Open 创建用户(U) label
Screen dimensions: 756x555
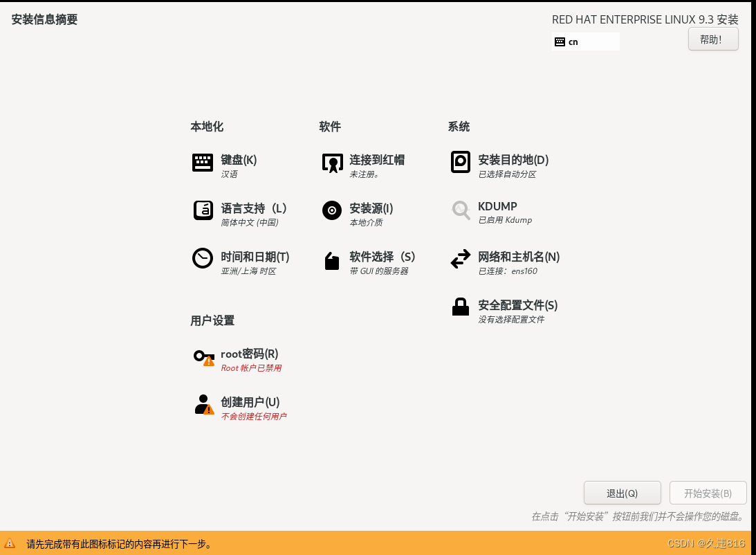tap(250, 402)
